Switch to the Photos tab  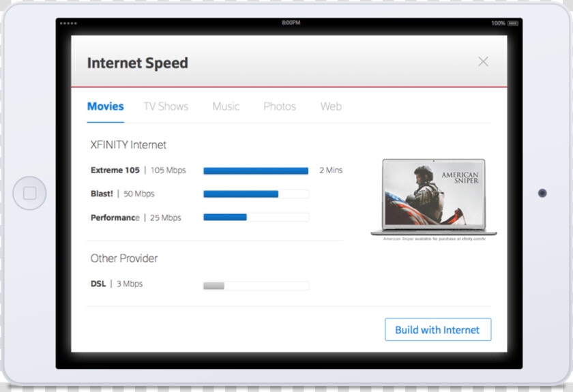tap(280, 106)
